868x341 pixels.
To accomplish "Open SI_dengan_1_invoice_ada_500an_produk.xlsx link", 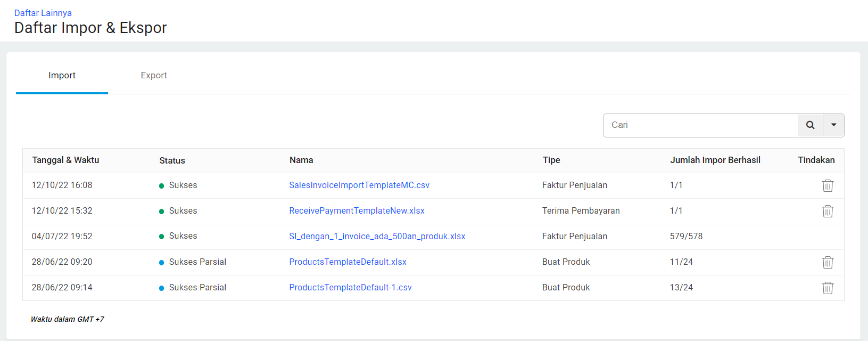I will 377,237.
